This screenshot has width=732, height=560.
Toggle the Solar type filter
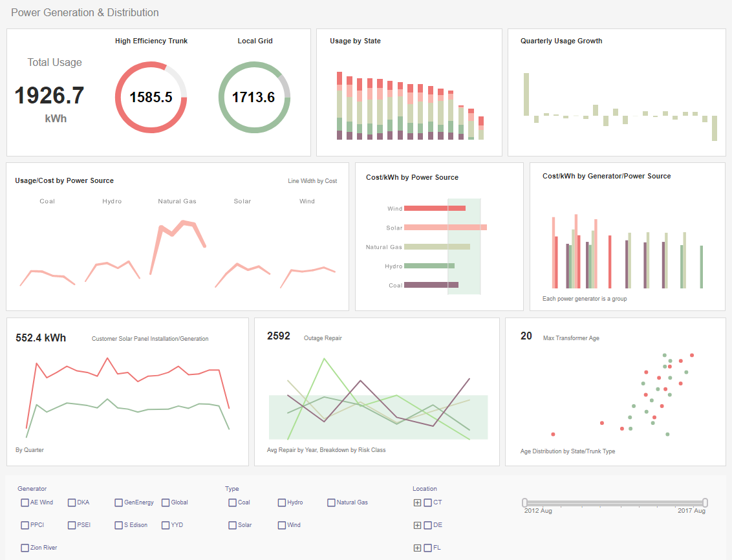coord(231,524)
